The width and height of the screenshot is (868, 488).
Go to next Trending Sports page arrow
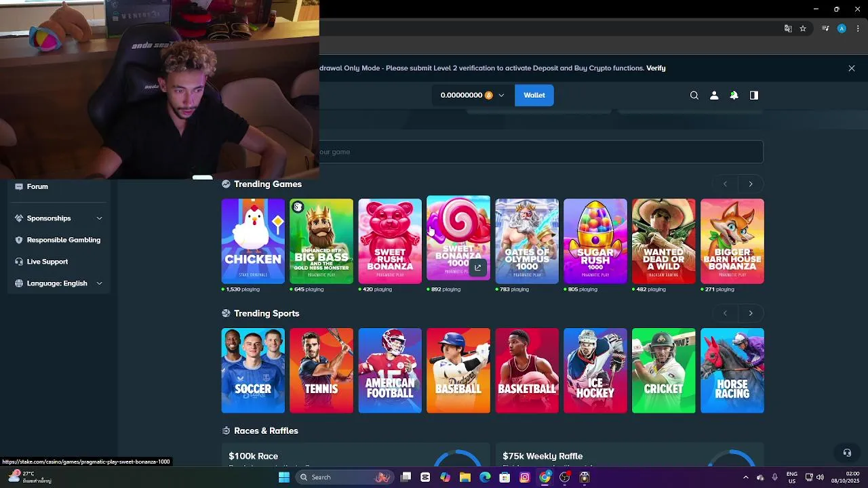tap(751, 313)
